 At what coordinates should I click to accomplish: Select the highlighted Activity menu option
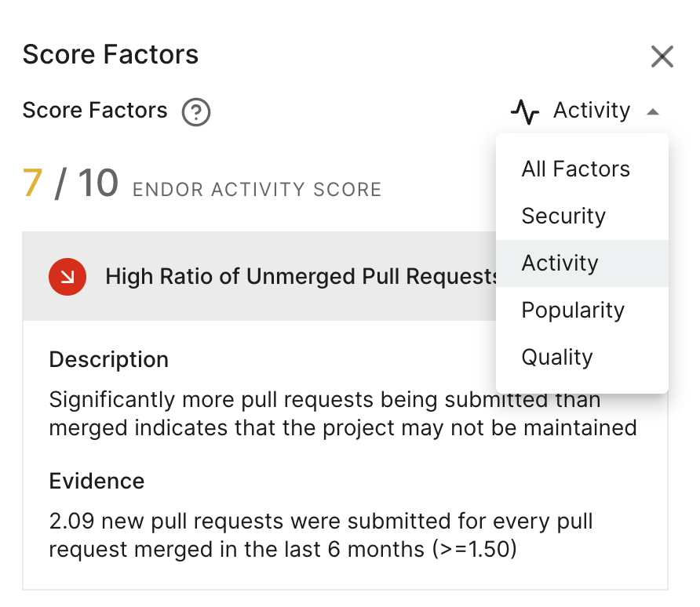(x=560, y=264)
